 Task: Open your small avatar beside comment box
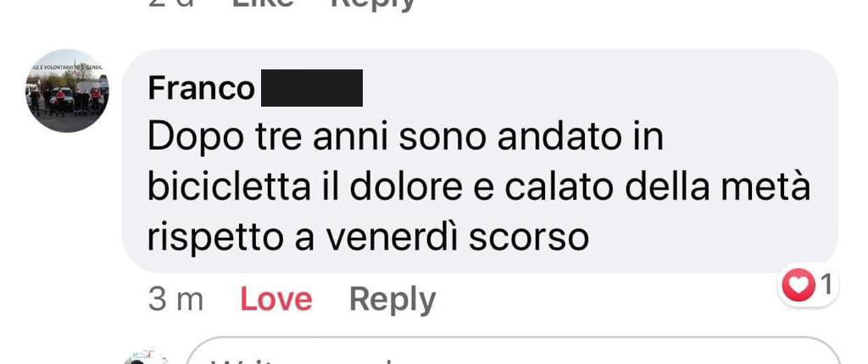tap(146, 357)
